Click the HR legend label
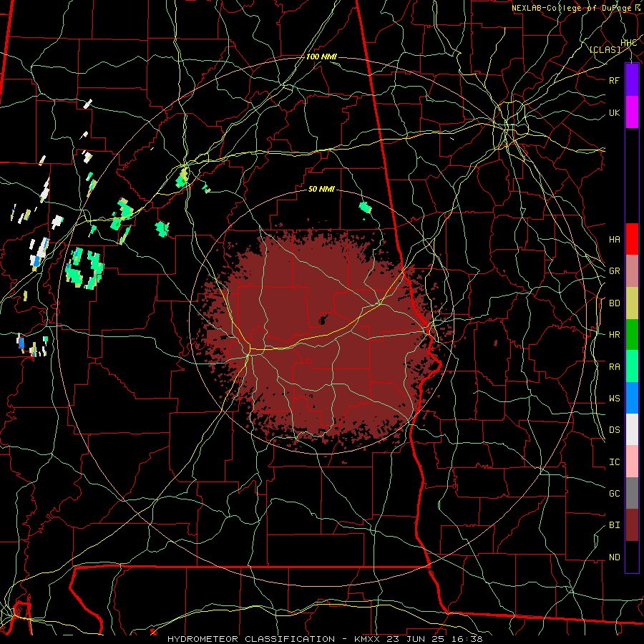The height and width of the screenshot is (644, 644). (x=614, y=335)
